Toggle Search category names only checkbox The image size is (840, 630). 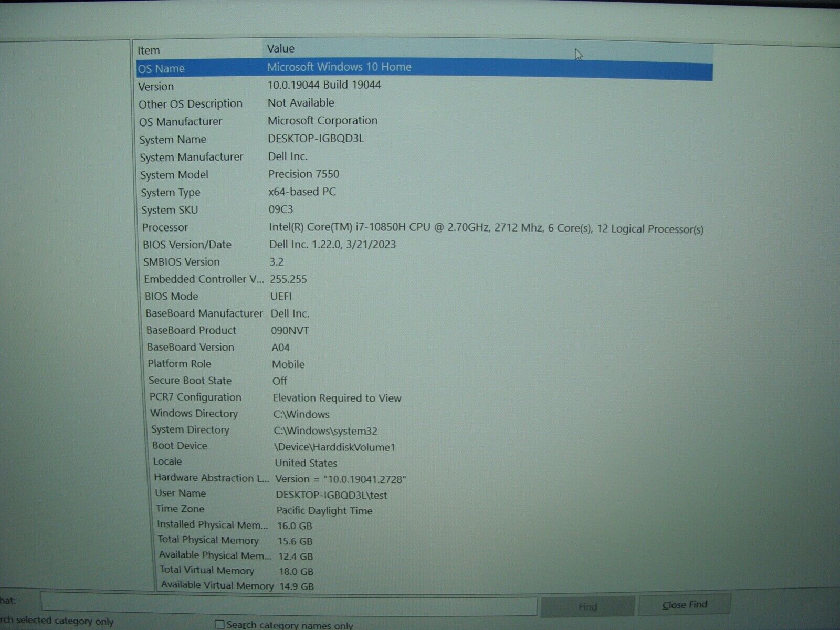(220, 624)
